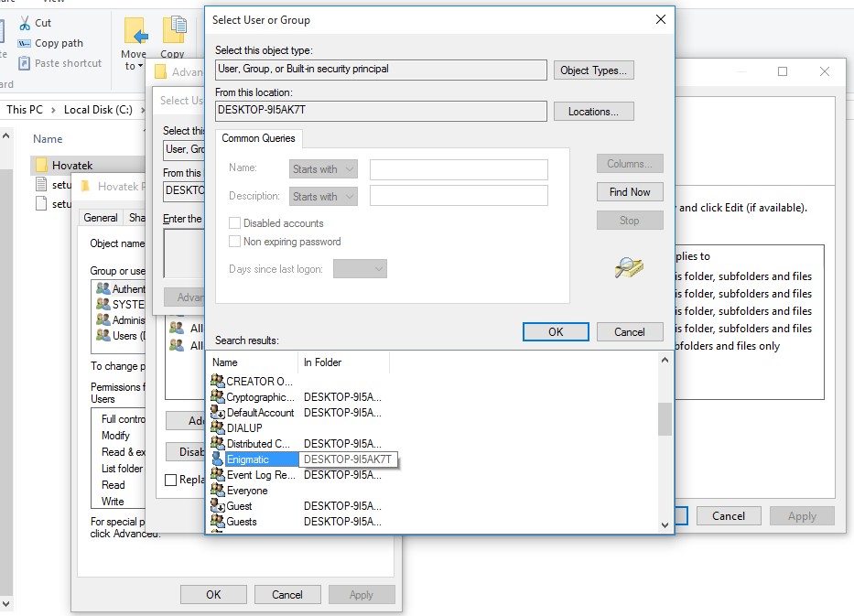Image resolution: width=854 pixels, height=616 pixels.
Task: Open the Object Types dialog
Action: click(x=593, y=70)
